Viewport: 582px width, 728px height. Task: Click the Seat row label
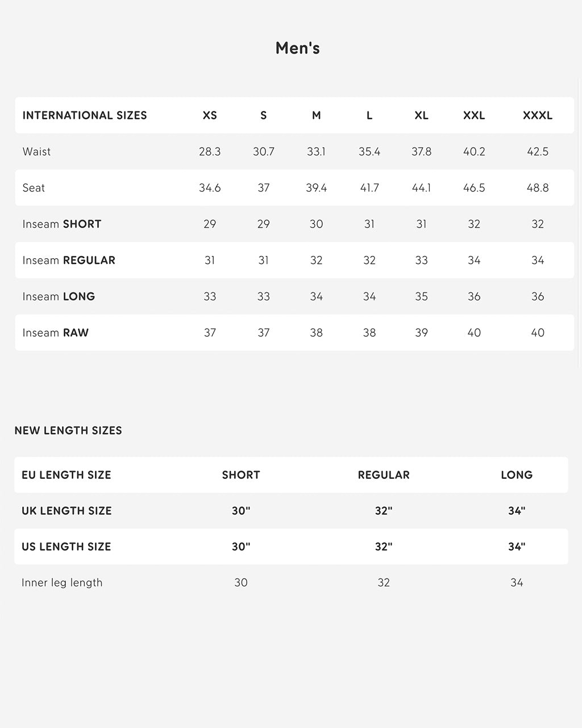tap(34, 188)
